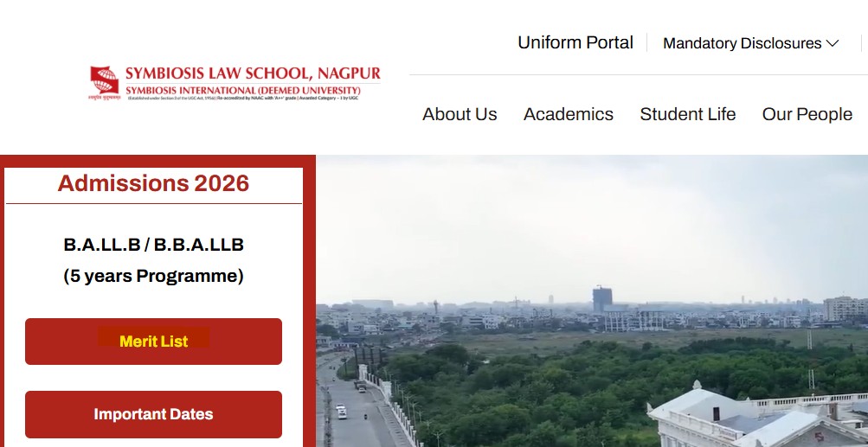Screen dimensions: 868x447
Task: Open the Our People menu
Action: coord(807,114)
